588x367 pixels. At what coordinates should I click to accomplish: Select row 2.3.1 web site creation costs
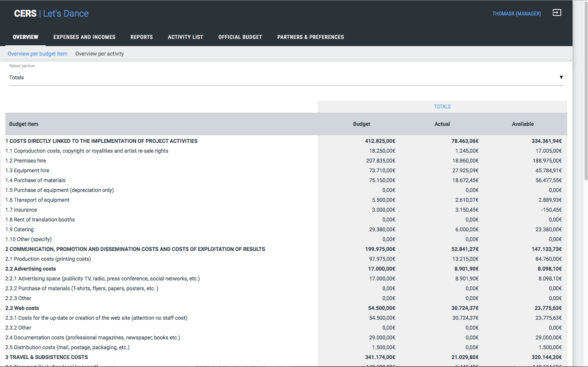(286, 318)
